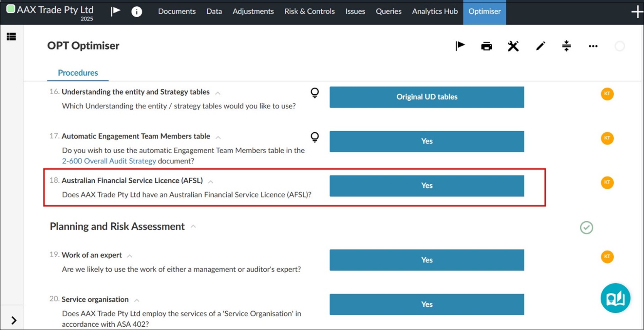The image size is (644, 330).
Task: Click Yes for Work of an expert
Action: click(x=427, y=260)
